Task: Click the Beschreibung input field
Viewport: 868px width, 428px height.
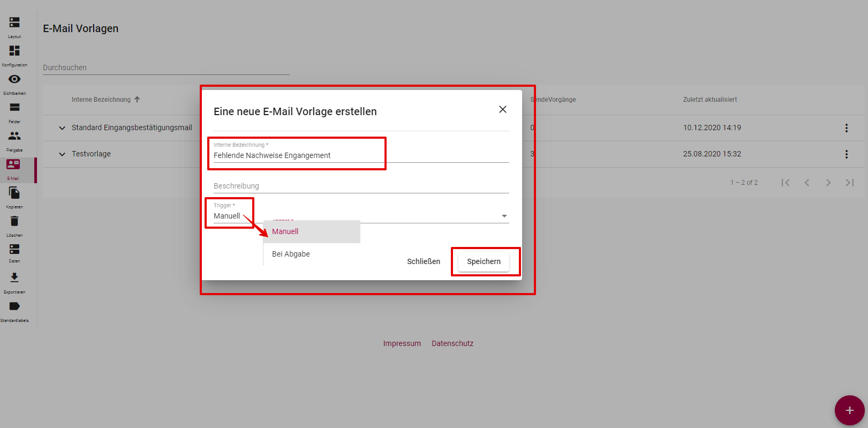Action: click(361, 186)
